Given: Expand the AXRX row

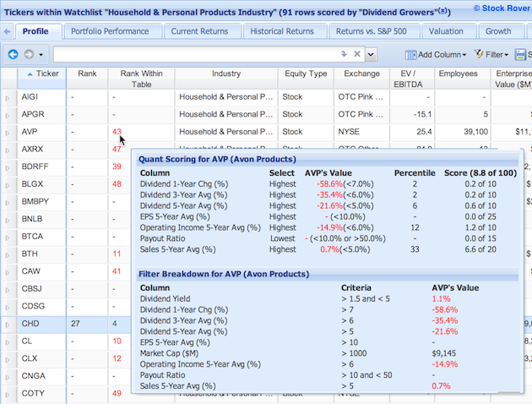Looking at the screenshot, I should 8,150.
